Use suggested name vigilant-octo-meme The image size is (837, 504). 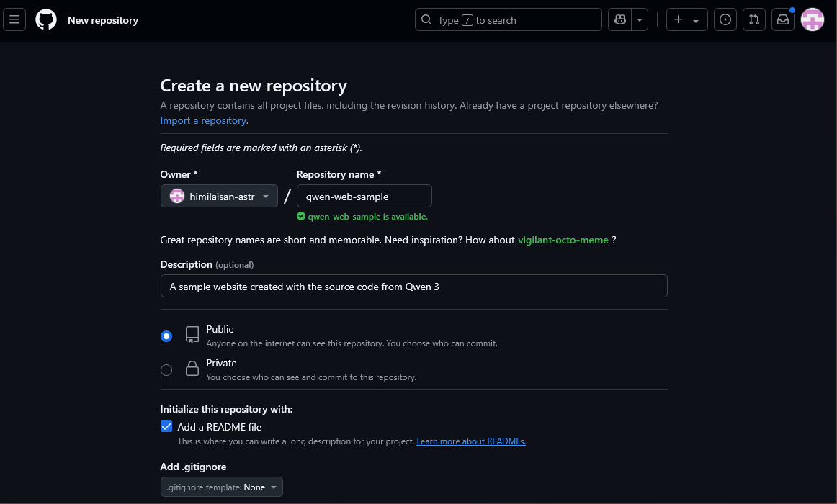point(563,240)
